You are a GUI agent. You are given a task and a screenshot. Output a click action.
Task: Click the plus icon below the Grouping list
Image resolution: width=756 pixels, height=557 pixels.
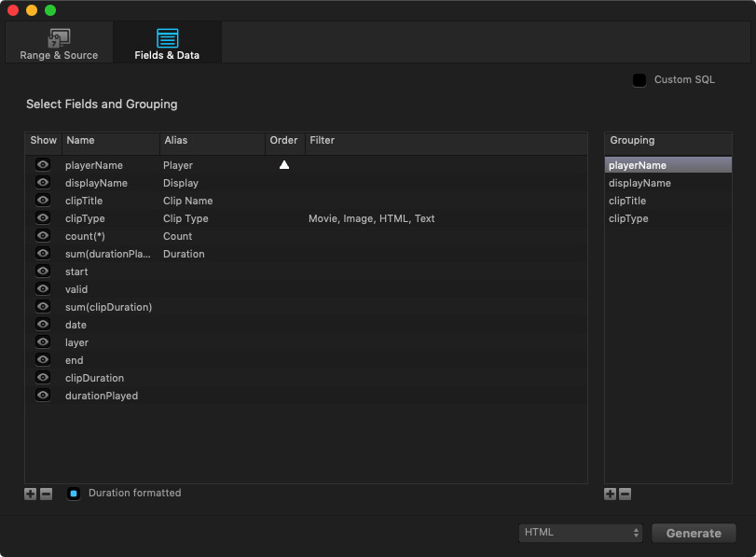(x=610, y=494)
